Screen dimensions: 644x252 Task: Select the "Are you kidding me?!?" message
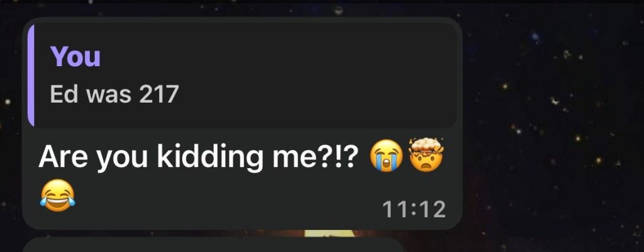click(x=198, y=157)
